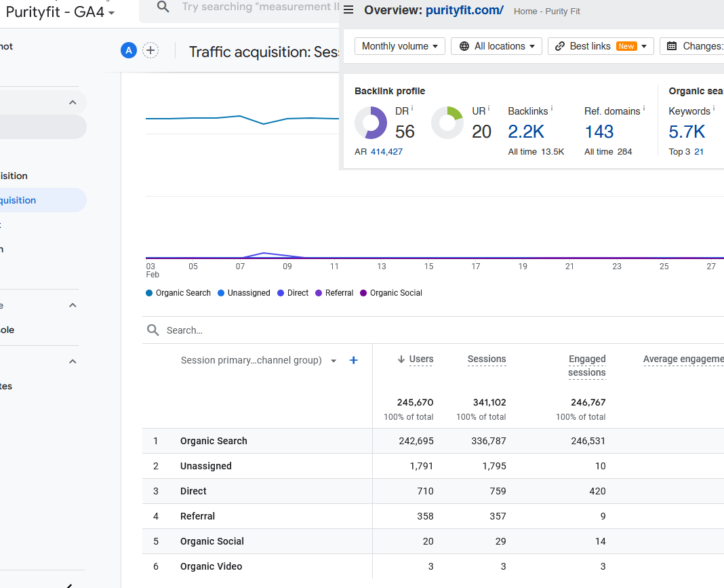Click the Direct table row label
This screenshot has height=588, width=724.
[193, 491]
